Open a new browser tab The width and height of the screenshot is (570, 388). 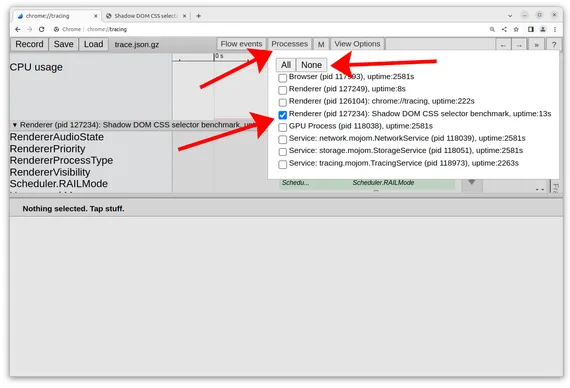[x=198, y=16]
